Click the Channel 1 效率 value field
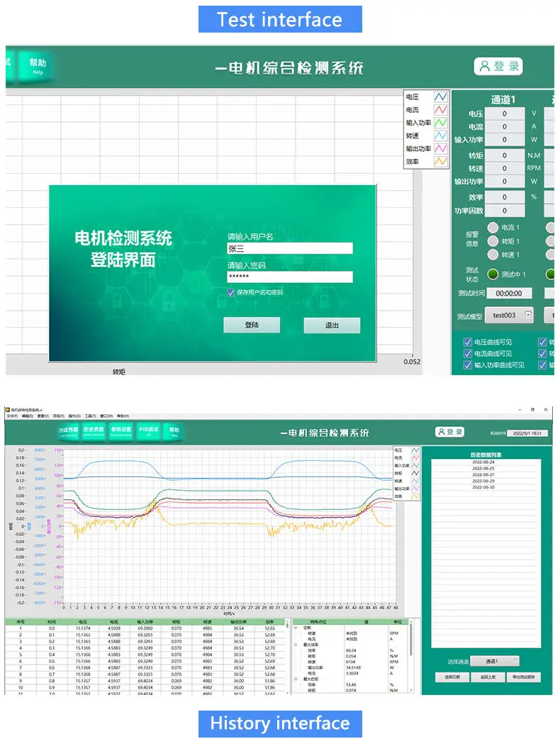 (x=505, y=196)
